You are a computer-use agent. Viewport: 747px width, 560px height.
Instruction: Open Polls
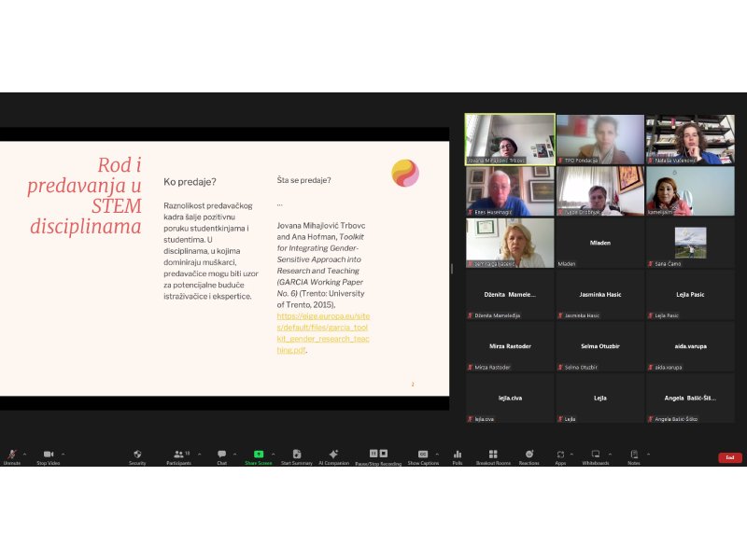pyautogui.click(x=458, y=455)
